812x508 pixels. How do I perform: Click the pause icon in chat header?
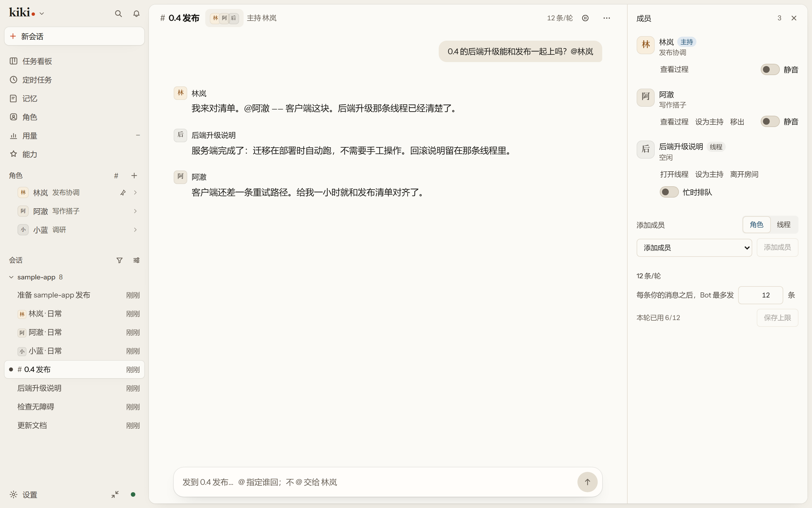[x=585, y=18]
